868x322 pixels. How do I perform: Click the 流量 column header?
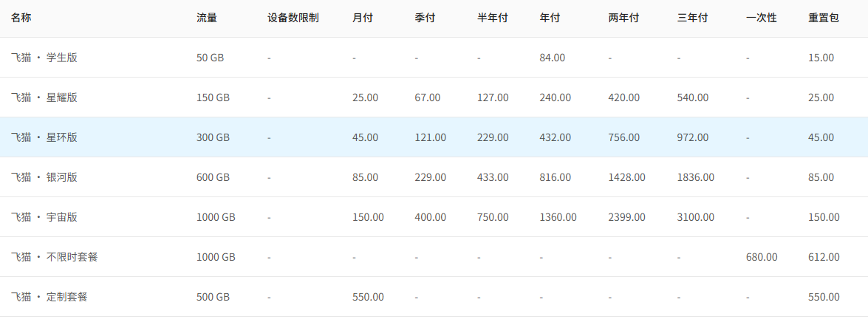point(207,18)
